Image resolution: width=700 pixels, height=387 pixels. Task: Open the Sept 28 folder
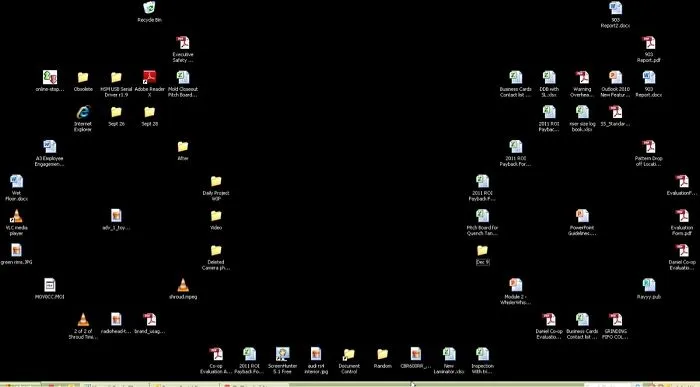click(149, 112)
